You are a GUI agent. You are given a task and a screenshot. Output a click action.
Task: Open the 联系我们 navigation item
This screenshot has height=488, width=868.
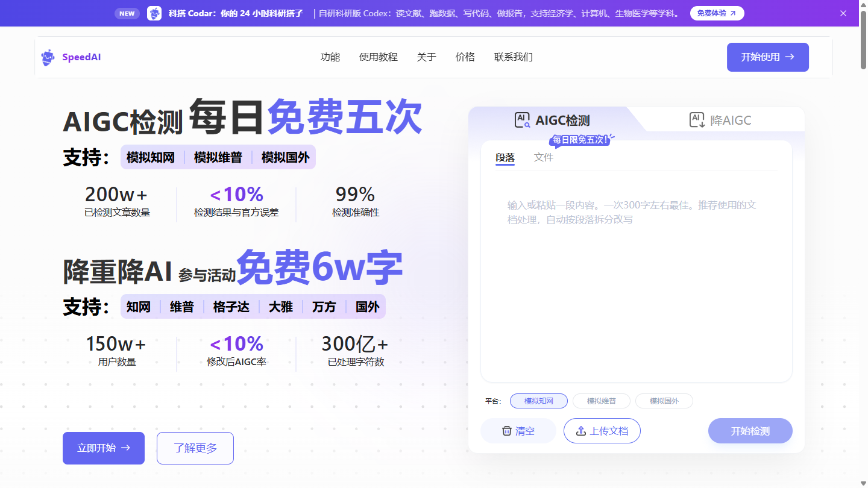click(514, 57)
